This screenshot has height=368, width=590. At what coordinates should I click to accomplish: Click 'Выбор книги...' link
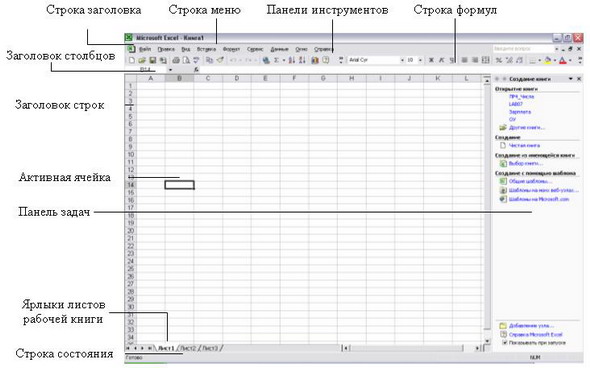click(525, 164)
